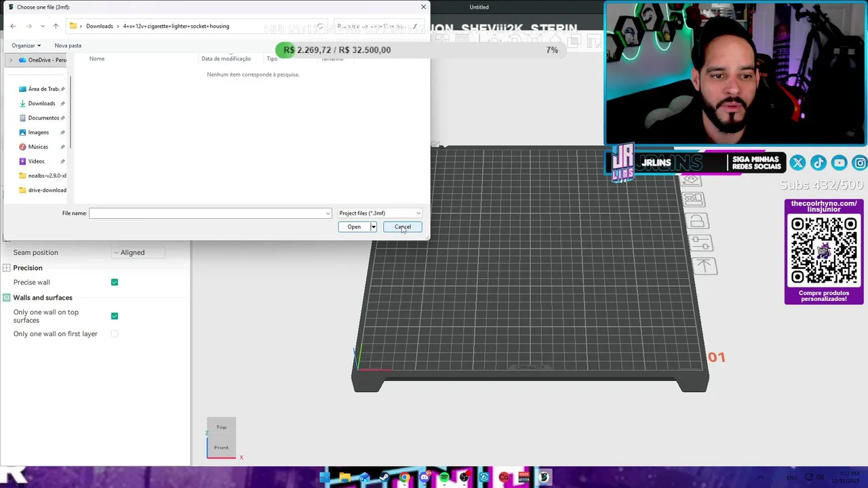Click Downloads in the address breadcrumb
This screenshot has height=488, width=868.
(99, 26)
